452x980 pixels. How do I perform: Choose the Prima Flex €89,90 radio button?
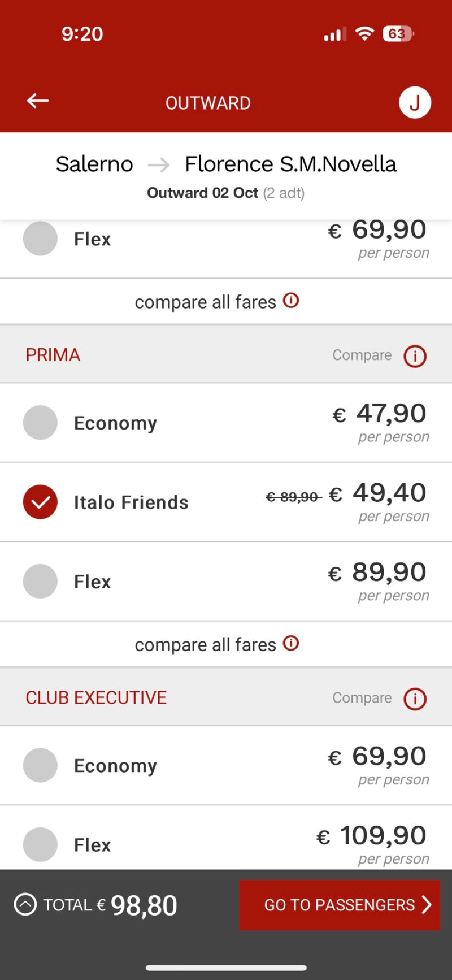[x=40, y=581]
